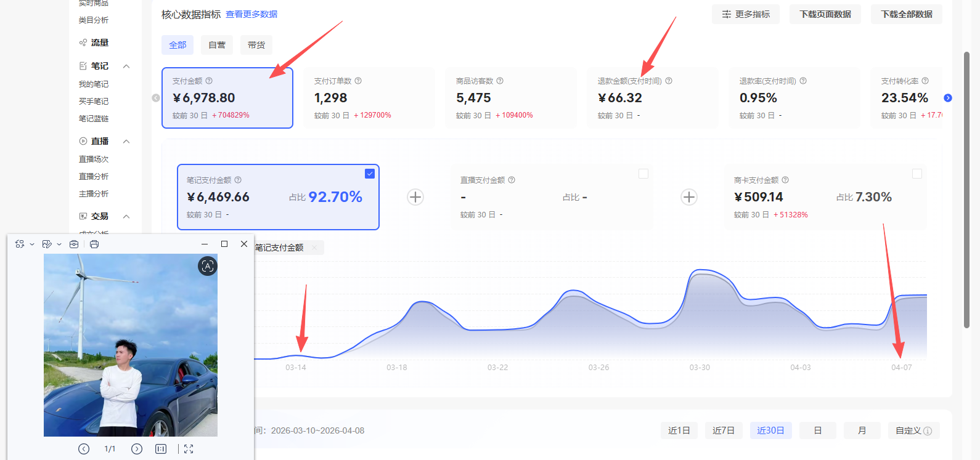Image resolution: width=980 pixels, height=460 pixels.
Task: Click the 下载页面数据 button
Action: tap(825, 14)
